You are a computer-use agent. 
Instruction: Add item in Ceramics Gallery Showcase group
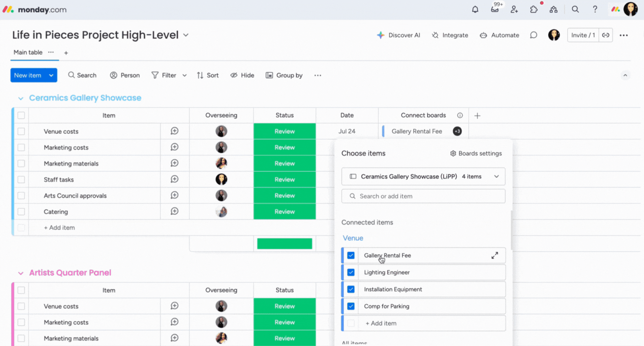point(59,228)
